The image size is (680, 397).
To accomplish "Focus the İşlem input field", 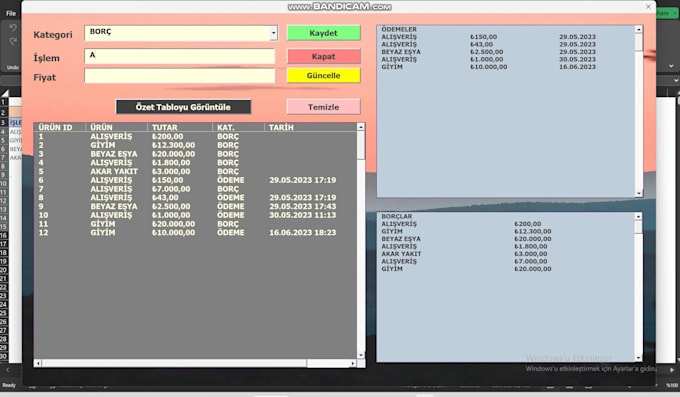I will click(x=180, y=56).
